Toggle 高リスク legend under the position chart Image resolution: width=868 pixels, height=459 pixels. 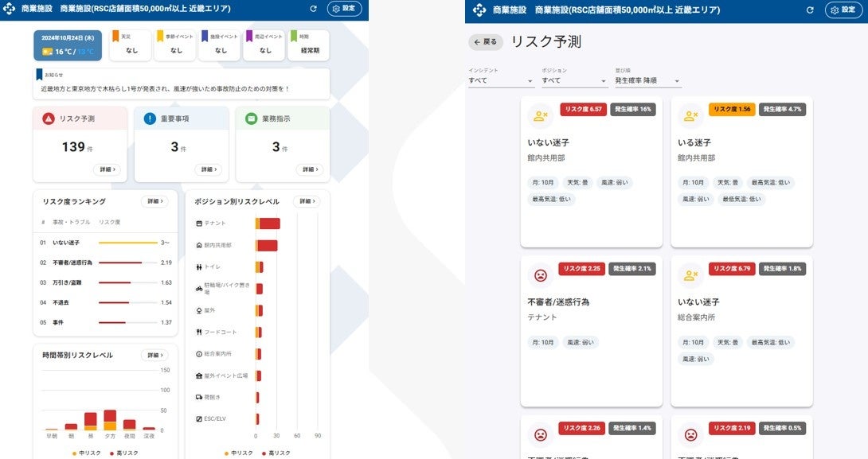tap(276, 453)
